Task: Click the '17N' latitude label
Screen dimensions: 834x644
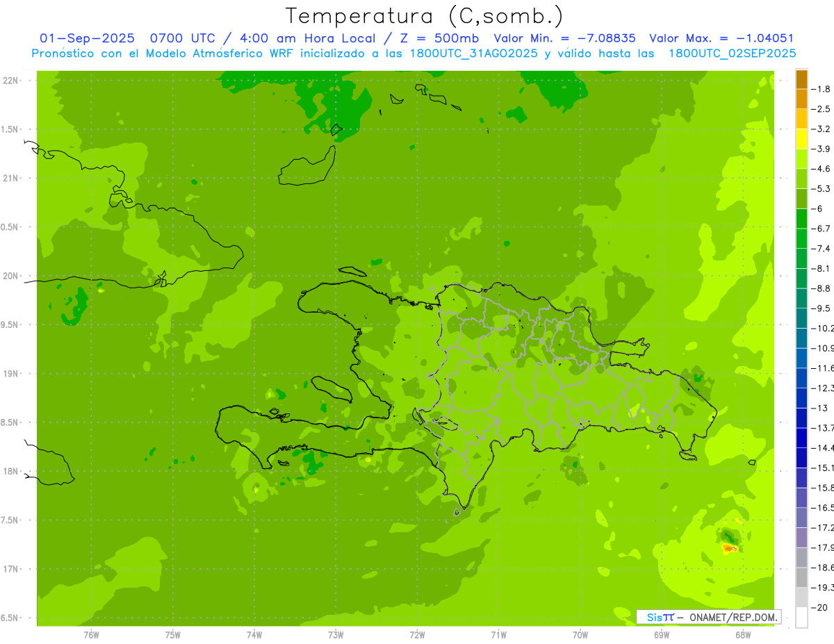Action: click(x=11, y=569)
